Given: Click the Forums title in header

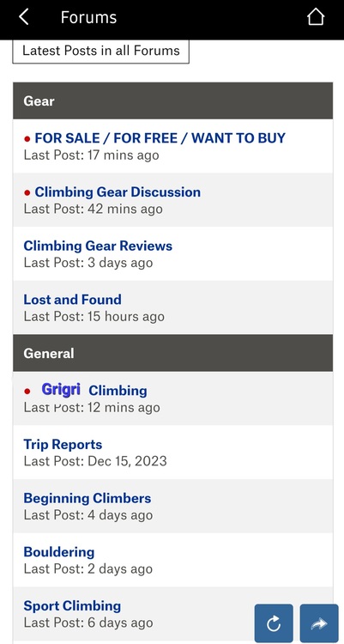Looking at the screenshot, I should (x=88, y=18).
